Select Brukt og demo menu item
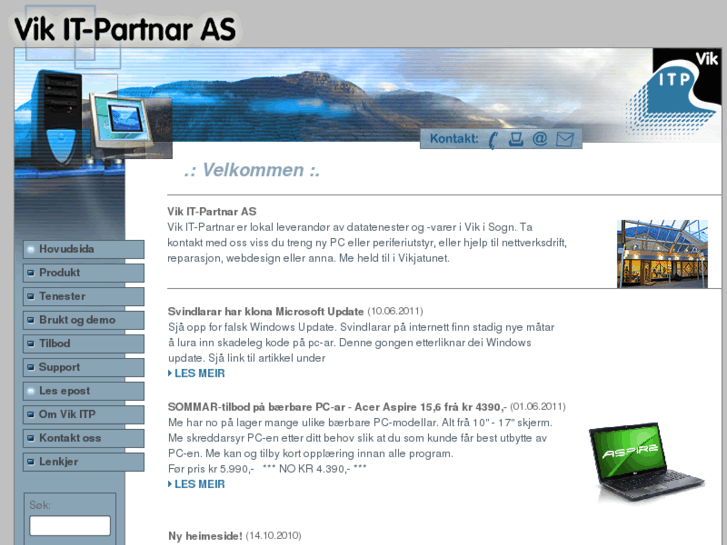 pos(83,320)
